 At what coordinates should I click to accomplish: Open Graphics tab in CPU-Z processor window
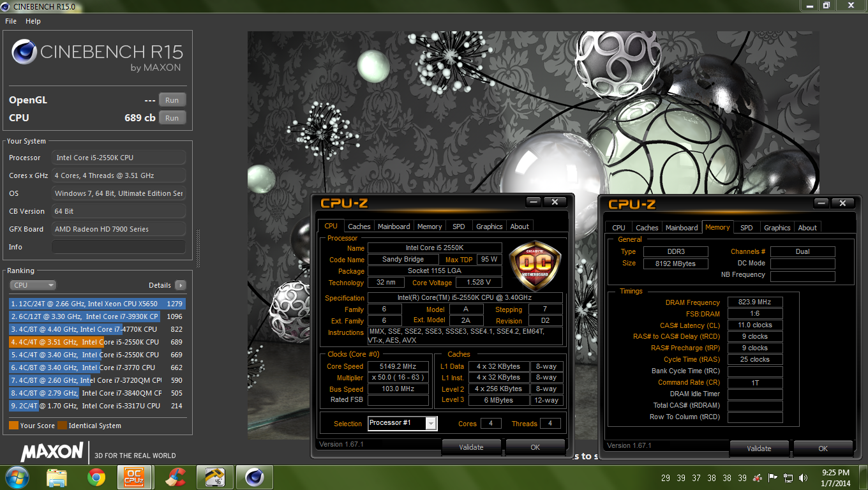(490, 226)
